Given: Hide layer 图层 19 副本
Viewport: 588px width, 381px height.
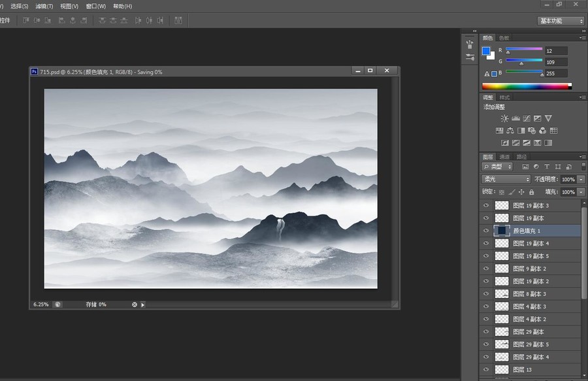Looking at the screenshot, I should (486, 218).
